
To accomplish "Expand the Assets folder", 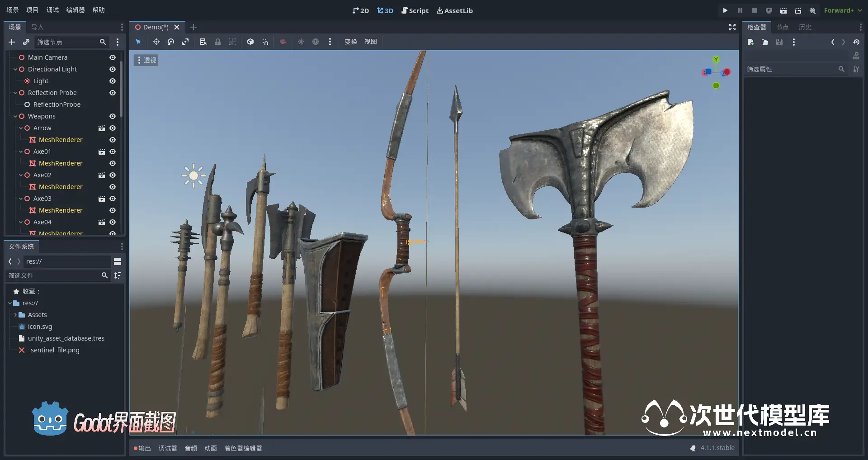I will coord(15,315).
